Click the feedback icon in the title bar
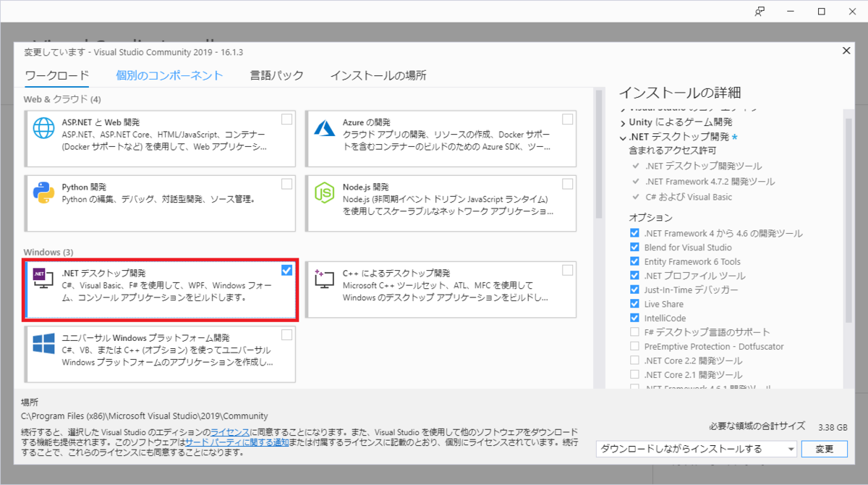Viewport: 868px width, 485px height. [759, 12]
